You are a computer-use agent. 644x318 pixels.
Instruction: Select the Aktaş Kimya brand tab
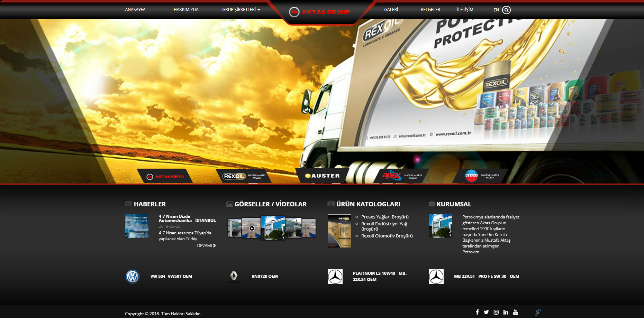coord(165,176)
